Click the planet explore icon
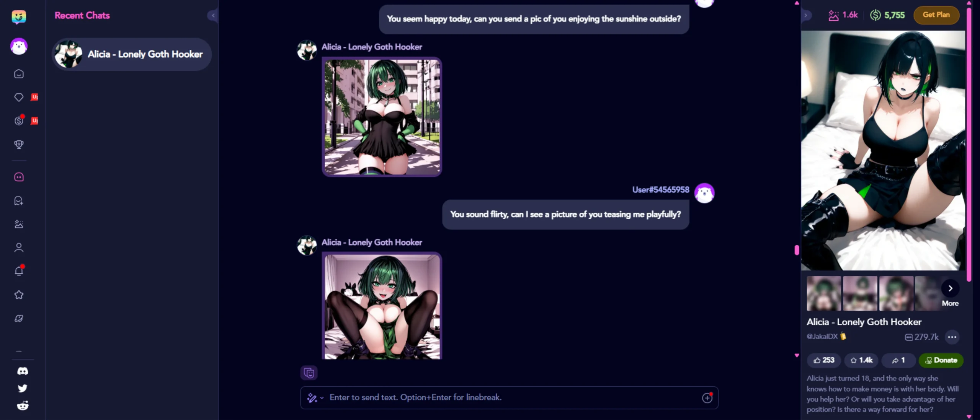Viewport: 980px width, 420px height. pos(19,318)
